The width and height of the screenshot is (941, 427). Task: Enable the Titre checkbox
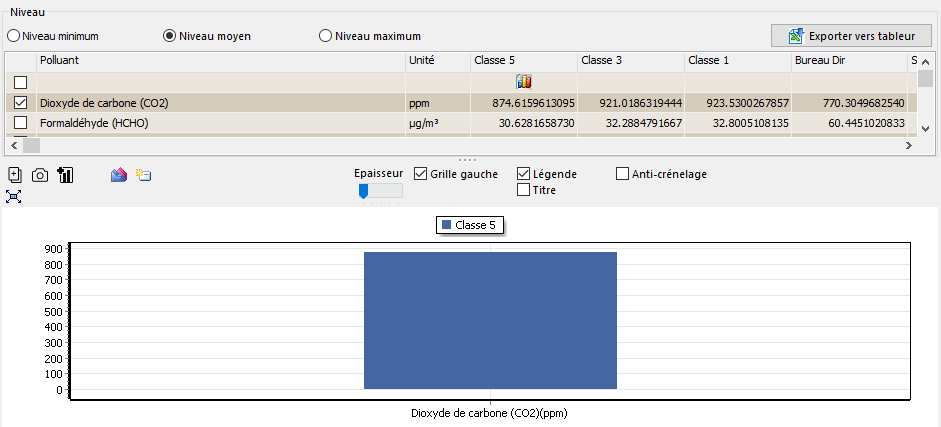tap(523, 190)
